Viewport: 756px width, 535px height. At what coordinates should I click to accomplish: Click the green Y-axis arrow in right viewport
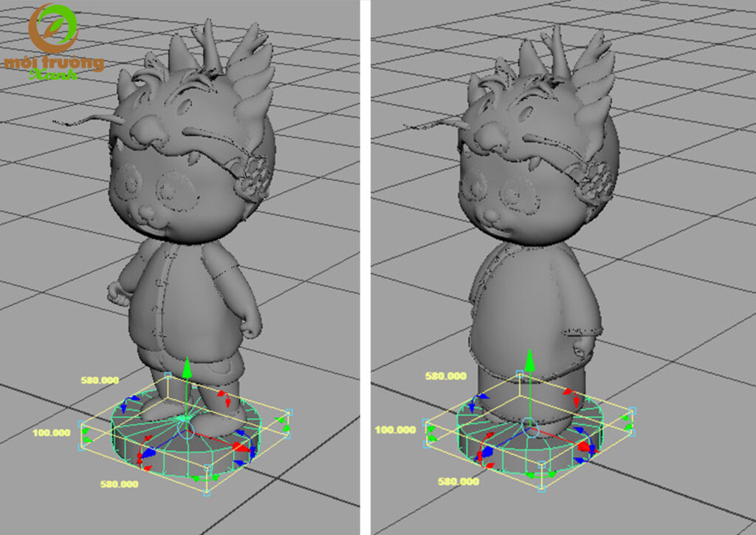click(x=529, y=361)
